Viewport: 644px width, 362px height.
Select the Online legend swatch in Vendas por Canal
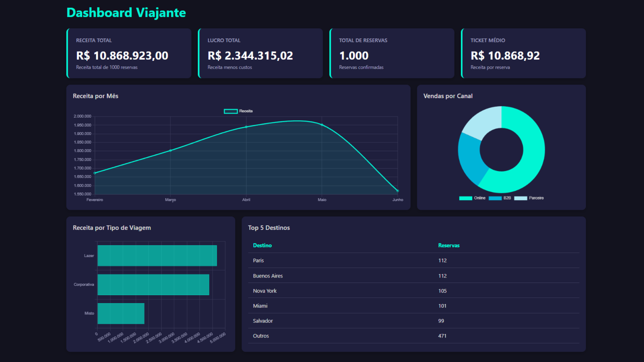pyautogui.click(x=466, y=198)
